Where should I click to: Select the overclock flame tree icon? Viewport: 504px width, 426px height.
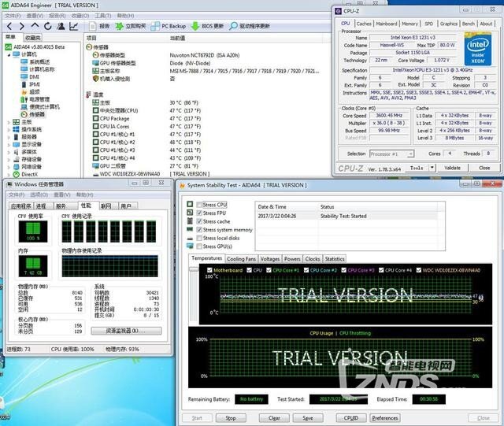click(24, 91)
